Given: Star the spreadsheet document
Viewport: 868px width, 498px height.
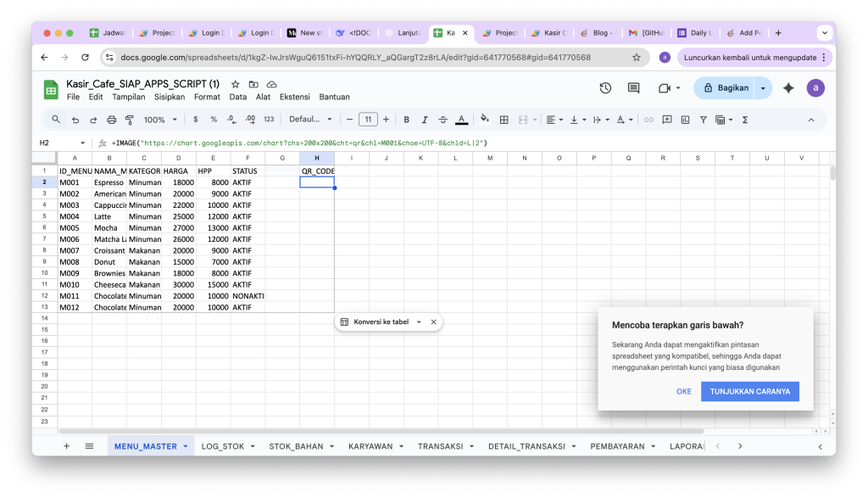Looking at the screenshot, I should click(x=235, y=84).
